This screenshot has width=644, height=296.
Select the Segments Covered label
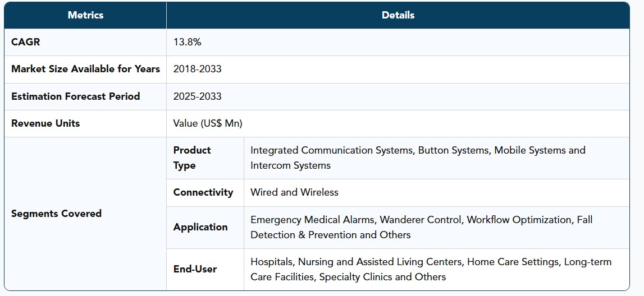(x=56, y=214)
